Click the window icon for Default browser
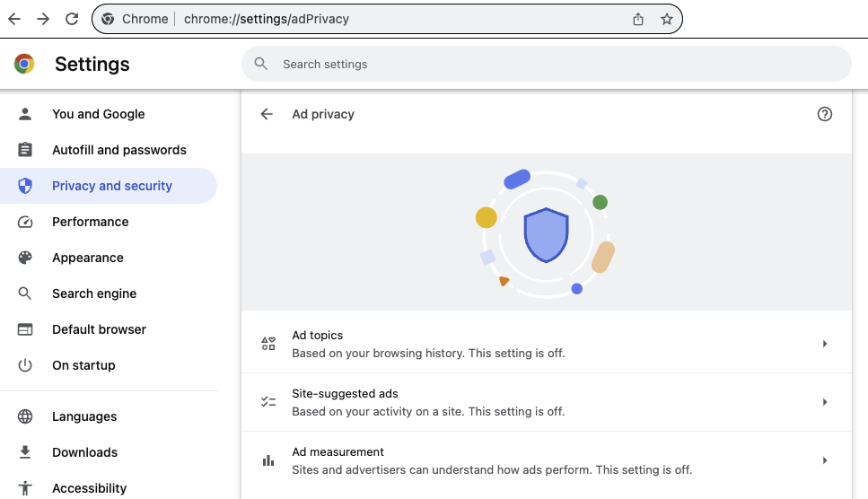Screen dimensions: 868x499 25,329
